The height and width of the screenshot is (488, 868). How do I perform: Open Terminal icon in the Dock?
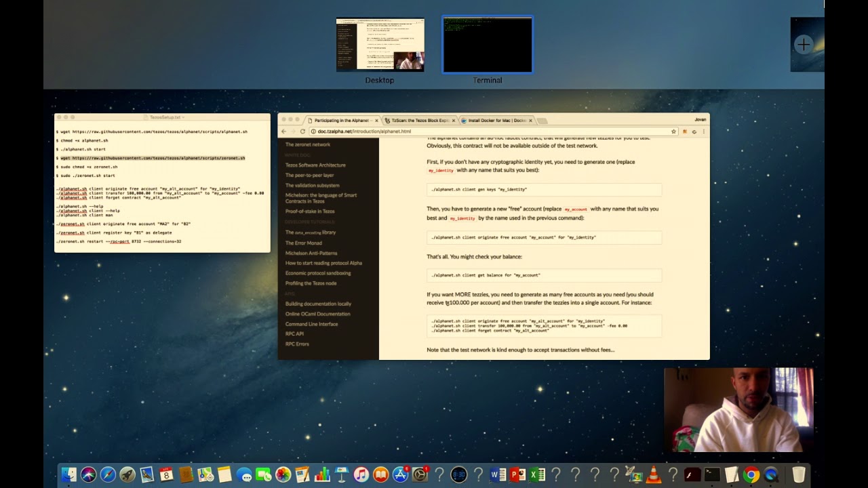coord(712,475)
